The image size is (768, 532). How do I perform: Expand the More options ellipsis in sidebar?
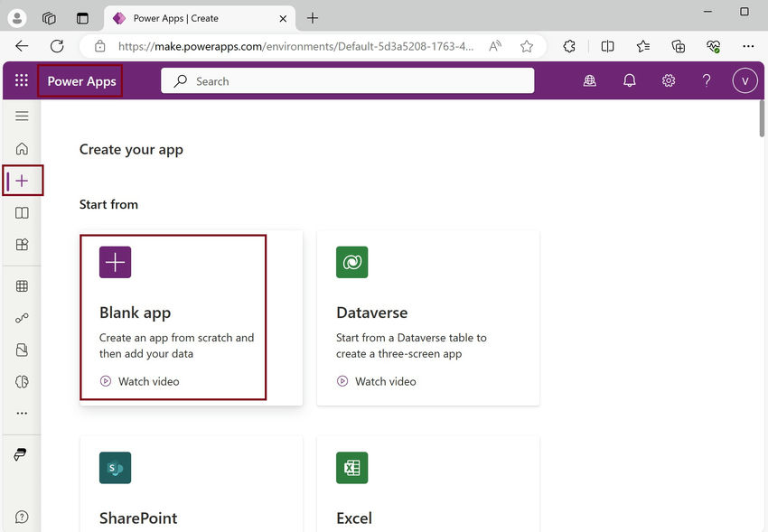point(22,413)
